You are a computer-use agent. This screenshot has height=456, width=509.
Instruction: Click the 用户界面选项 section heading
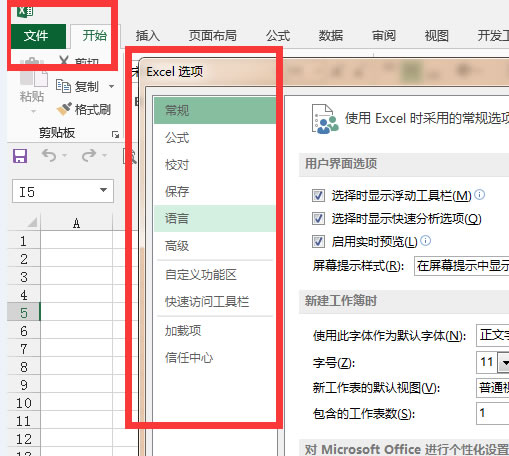click(341, 163)
